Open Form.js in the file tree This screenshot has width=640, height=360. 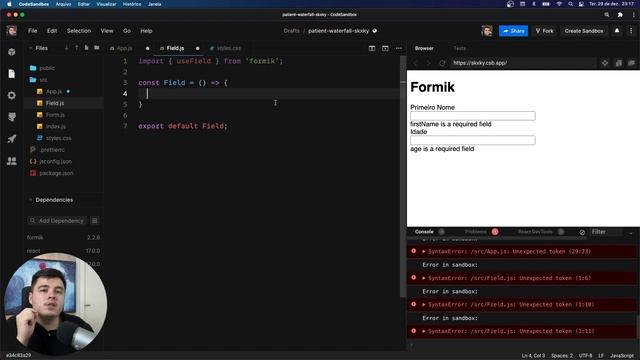coord(55,115)
